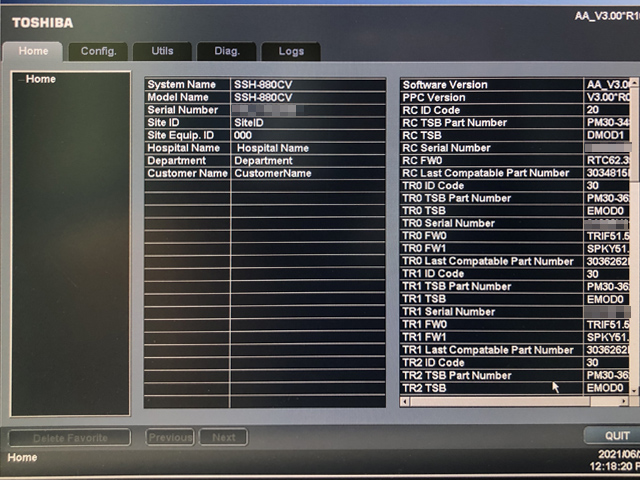
Task: Click the vertical scrollbar down arrow
Action: [634, 391]
